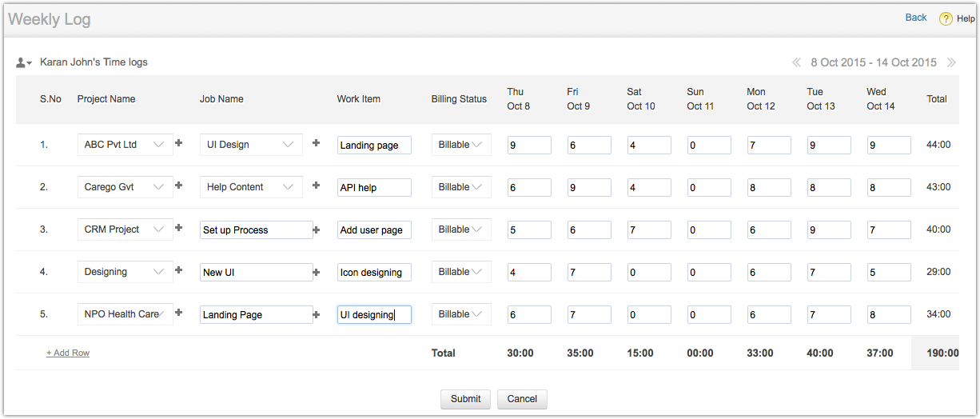Click plus icon next to UI Design job
980x419 pixels.
click(x=316, y=143)
